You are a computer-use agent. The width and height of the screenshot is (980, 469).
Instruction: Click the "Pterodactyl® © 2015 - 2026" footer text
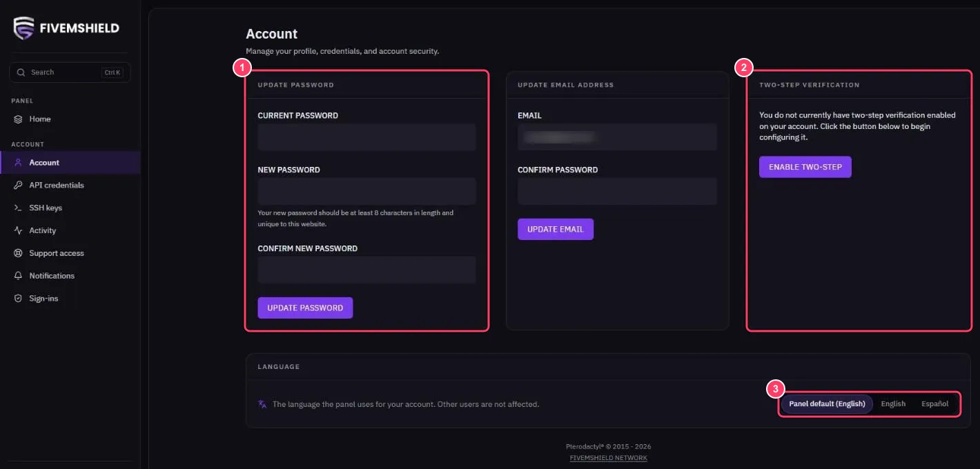(x=609, y=446)
